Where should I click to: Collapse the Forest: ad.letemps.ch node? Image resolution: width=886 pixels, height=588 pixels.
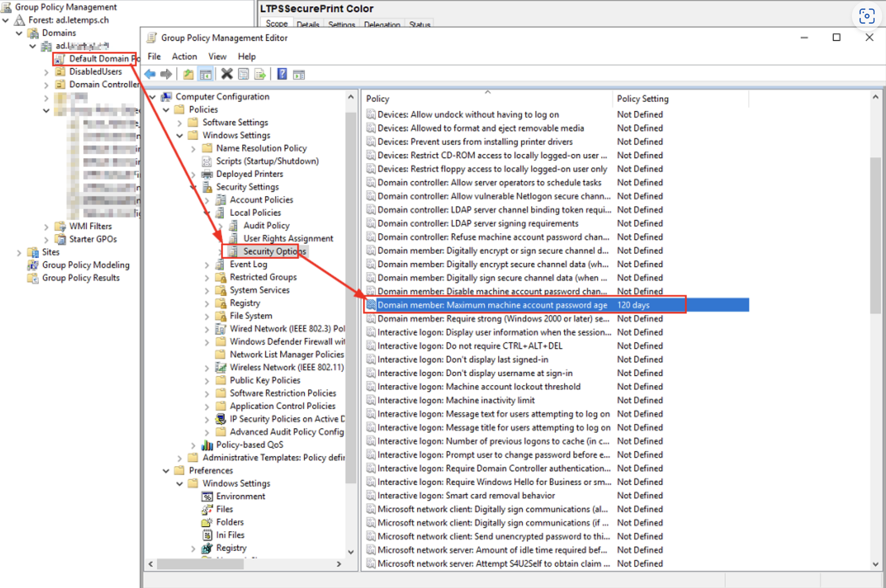coord(6,20)
